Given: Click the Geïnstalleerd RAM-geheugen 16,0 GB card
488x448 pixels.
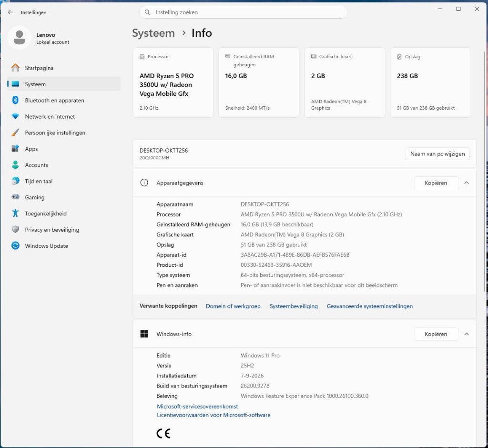Looking at the screenshot, I should [259, 82].
